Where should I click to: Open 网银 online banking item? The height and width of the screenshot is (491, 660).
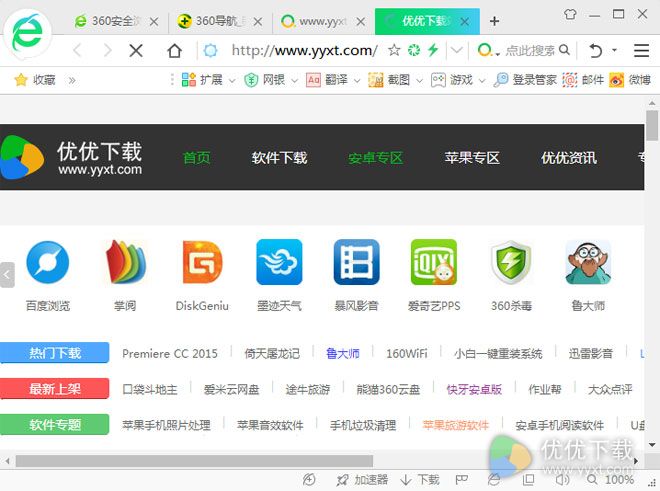pyautogui.click(x=264, y=80)
